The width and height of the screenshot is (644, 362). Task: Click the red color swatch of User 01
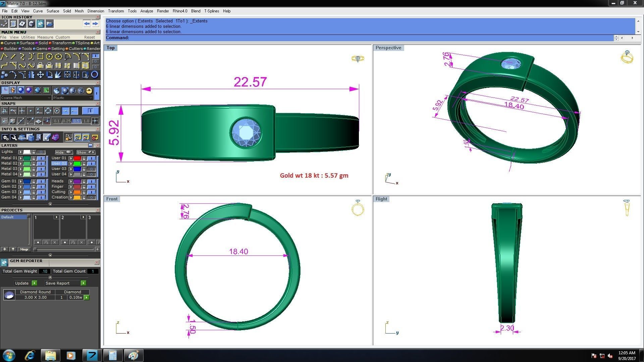(77, 158)
